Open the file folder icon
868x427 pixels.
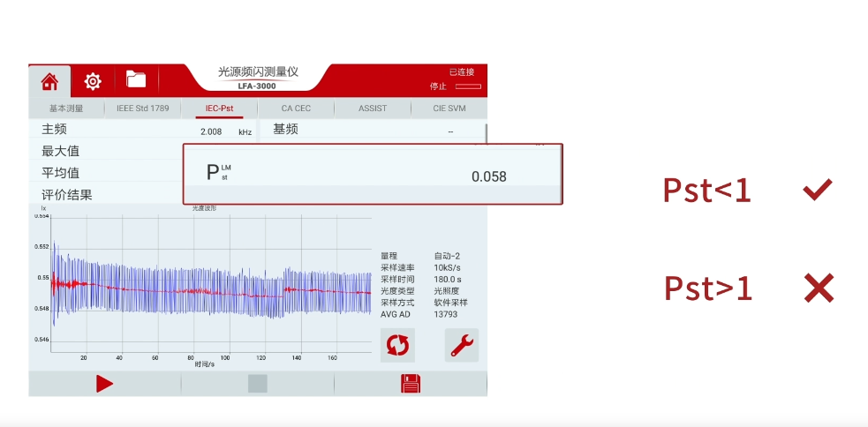click(136, 80)
